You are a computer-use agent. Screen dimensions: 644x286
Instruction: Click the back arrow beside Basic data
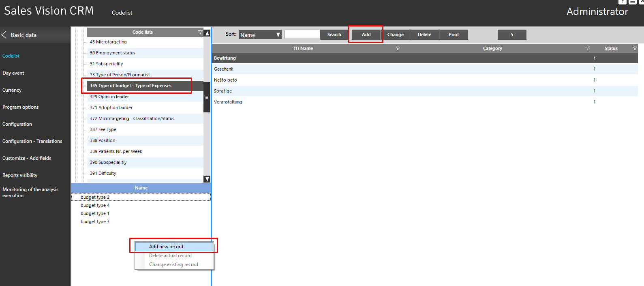click(x=4, y=35)
